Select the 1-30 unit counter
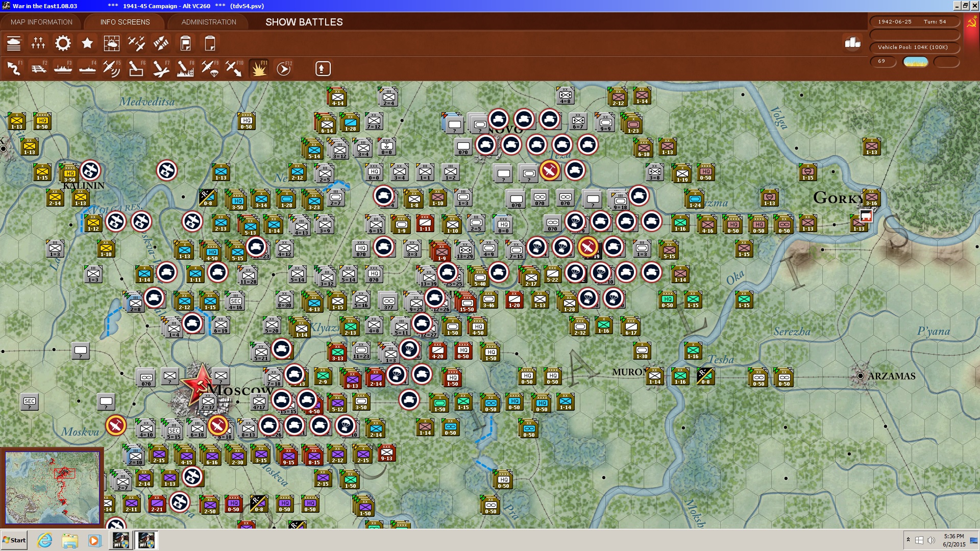The width and height of the screenshot is (980, 551). (642, 350)
